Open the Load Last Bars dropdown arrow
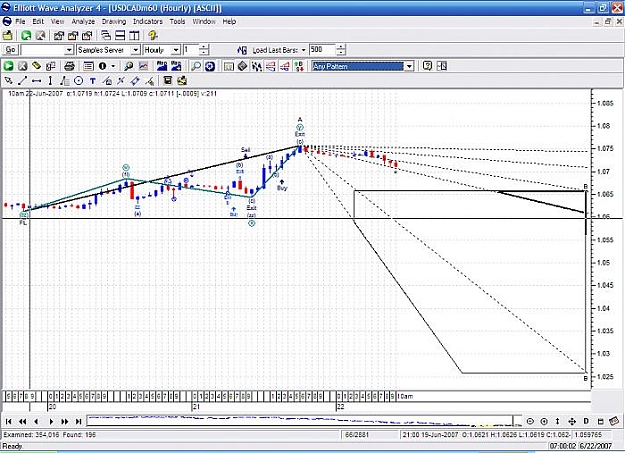Image resolution: width=625 pixels, height=453 pixels. (x=303, y=50)
